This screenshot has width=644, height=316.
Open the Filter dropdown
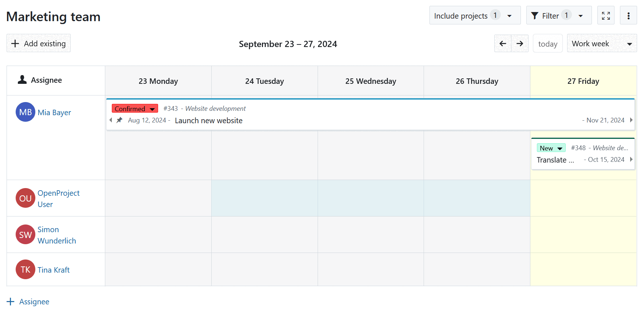point(558,16)
